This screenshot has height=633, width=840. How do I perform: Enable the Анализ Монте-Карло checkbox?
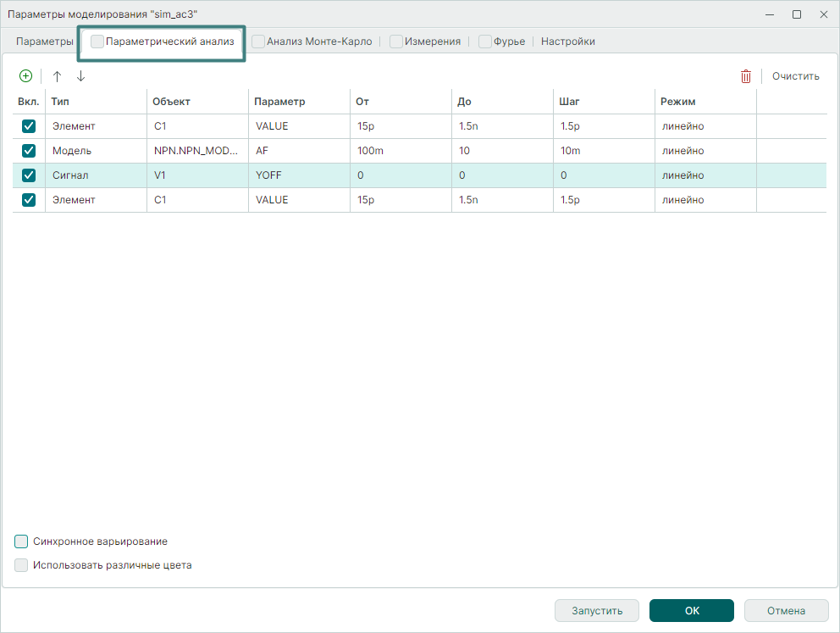click(258, 42)
